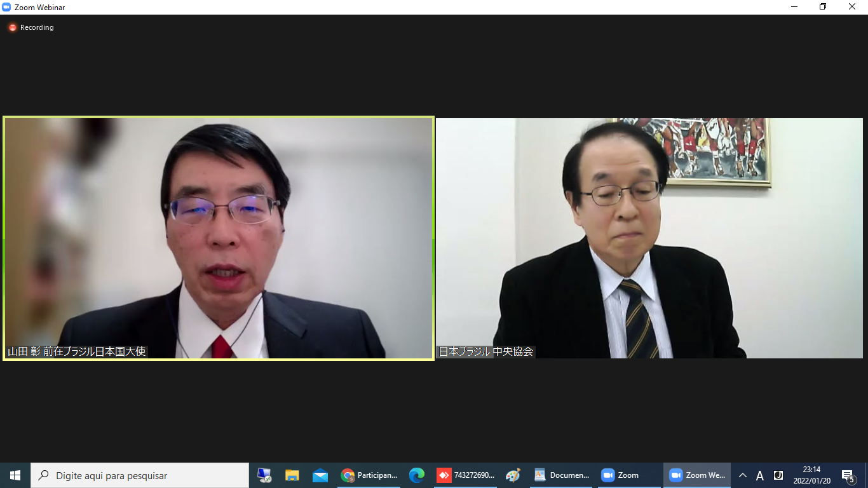This screenshot has width=868, height=488.
Task: Open the Mail app in taskbar
Action: 320,475
